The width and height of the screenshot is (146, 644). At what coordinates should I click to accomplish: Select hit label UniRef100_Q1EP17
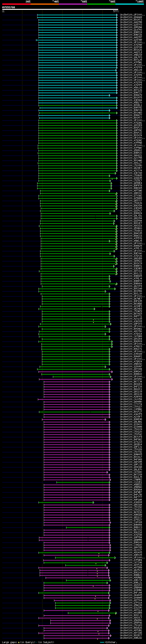[131, 211]
